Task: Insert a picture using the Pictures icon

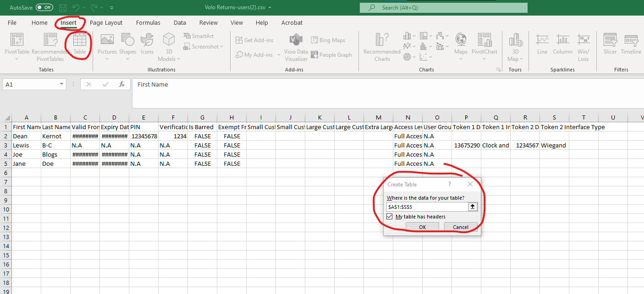Action: (x=107, y=44)
